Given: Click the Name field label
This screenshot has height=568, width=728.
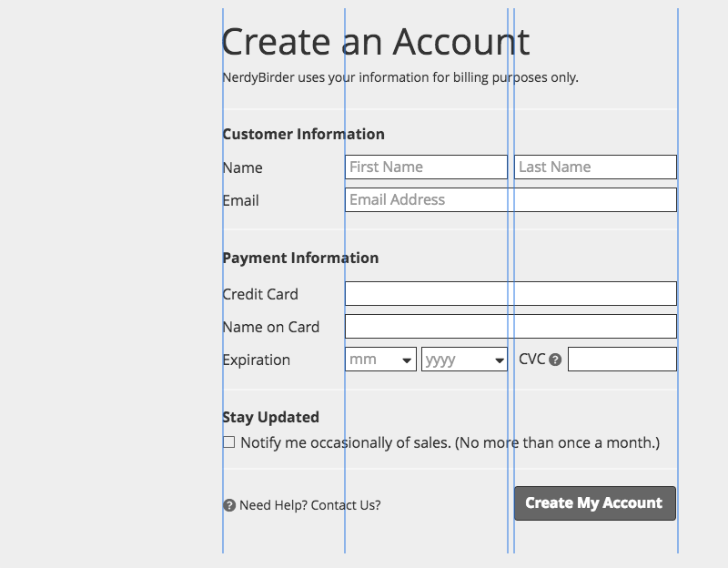Looking at the screenshot, I should (242, 167).
